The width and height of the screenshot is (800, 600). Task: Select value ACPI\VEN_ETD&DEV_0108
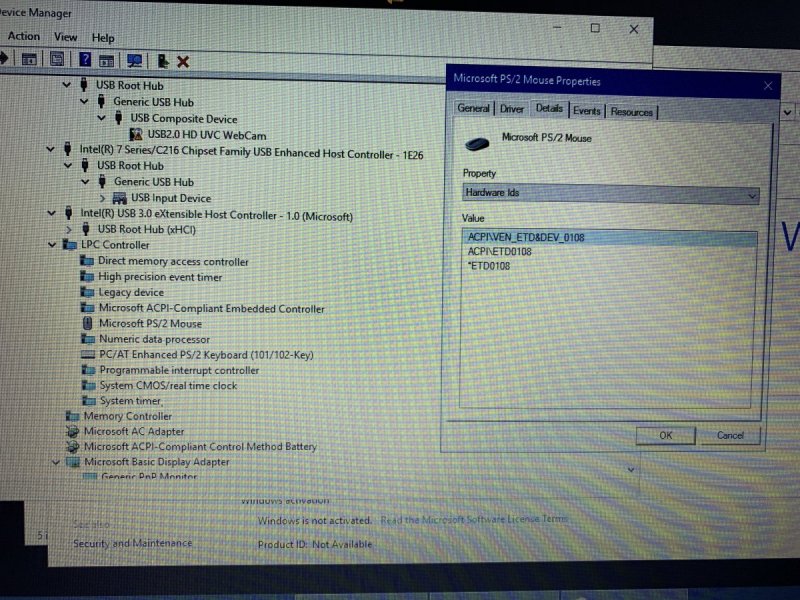pyautogui.click(x=609, y=238)
